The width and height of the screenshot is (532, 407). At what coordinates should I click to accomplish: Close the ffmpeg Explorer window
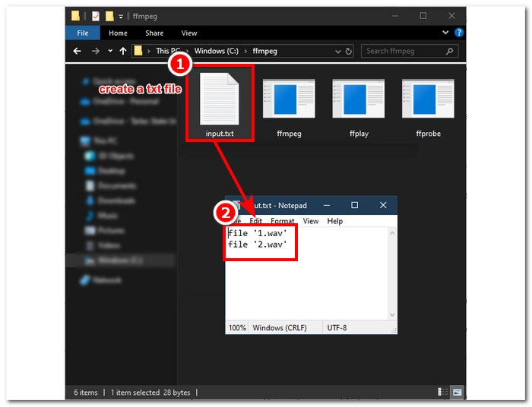451,16
